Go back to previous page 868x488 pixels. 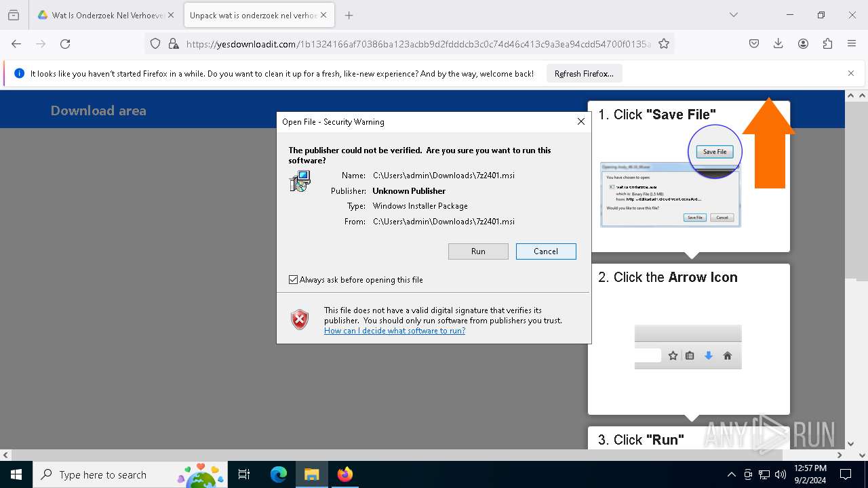tap(16, 44)
